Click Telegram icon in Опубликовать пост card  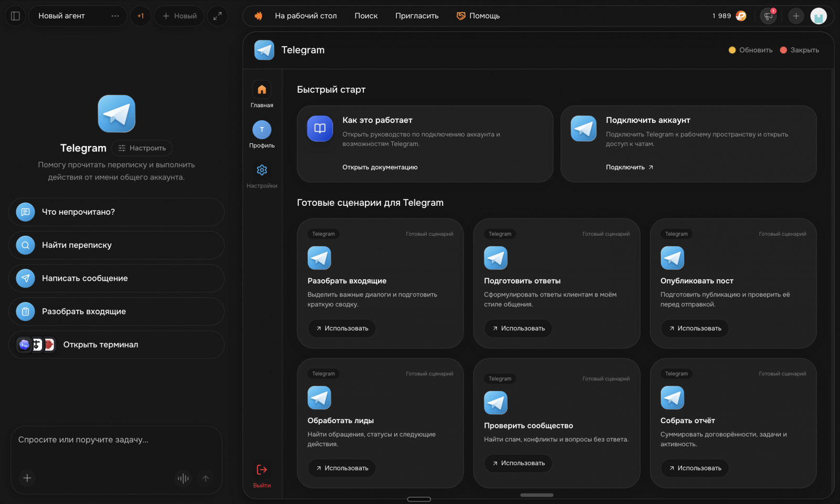tap(672, 258)
